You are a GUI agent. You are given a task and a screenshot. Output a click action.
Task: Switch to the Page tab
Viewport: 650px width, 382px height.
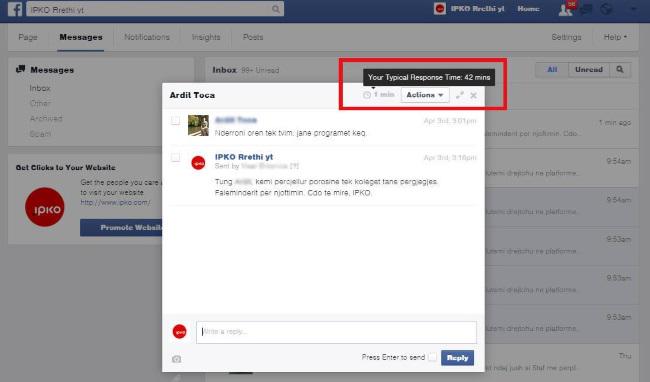tap(28, 37)
